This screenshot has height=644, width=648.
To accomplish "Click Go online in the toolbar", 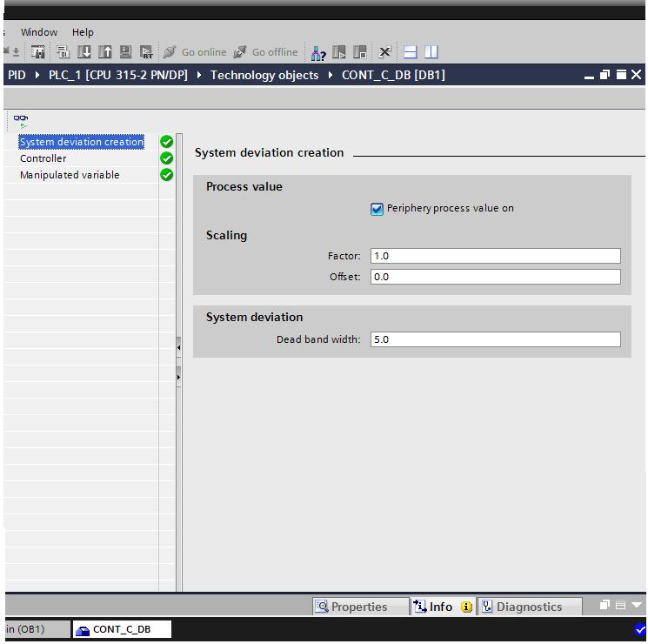I will (x=194, y=52).
